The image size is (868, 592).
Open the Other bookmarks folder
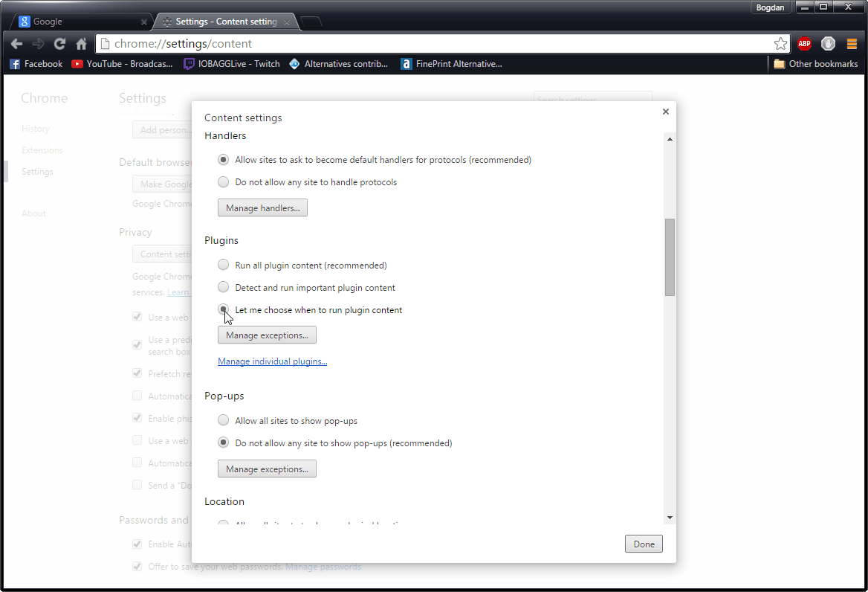pyautogui.click(x=816, y=64)
